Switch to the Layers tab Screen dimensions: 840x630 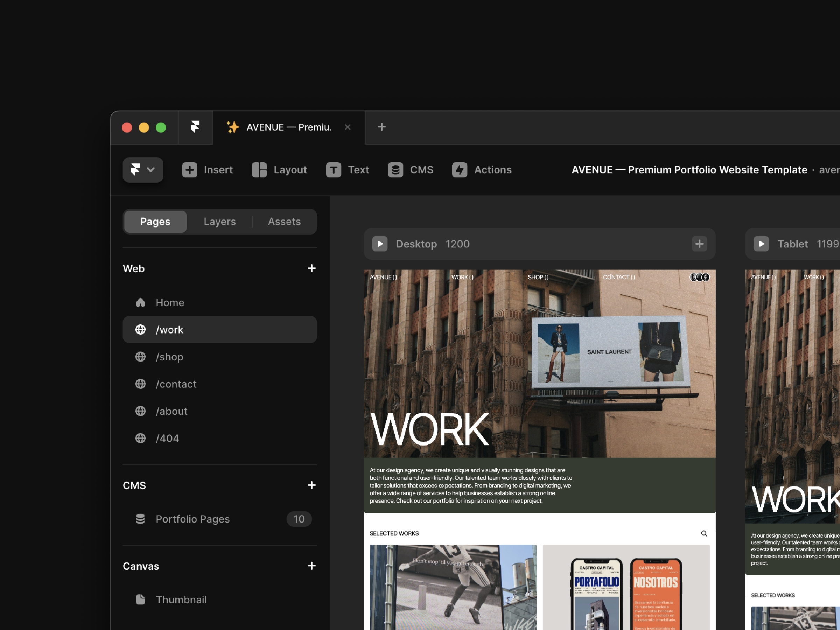coord(219,222)
